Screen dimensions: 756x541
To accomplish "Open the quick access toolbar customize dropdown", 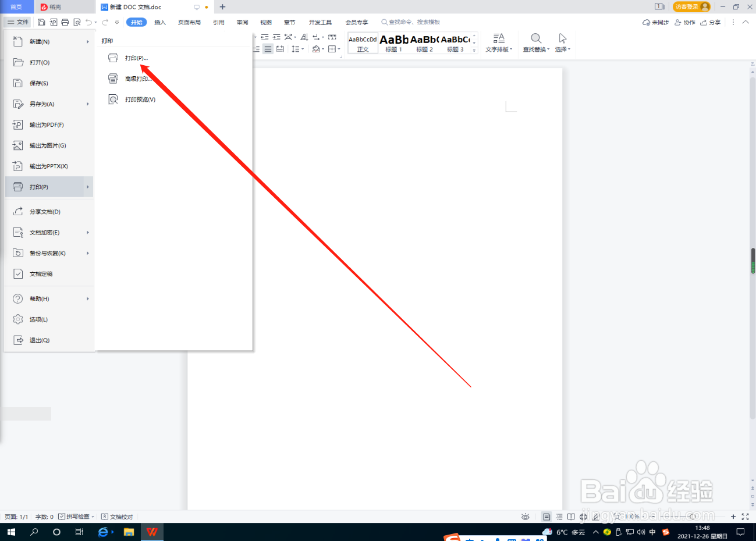I will click(117, 22).
